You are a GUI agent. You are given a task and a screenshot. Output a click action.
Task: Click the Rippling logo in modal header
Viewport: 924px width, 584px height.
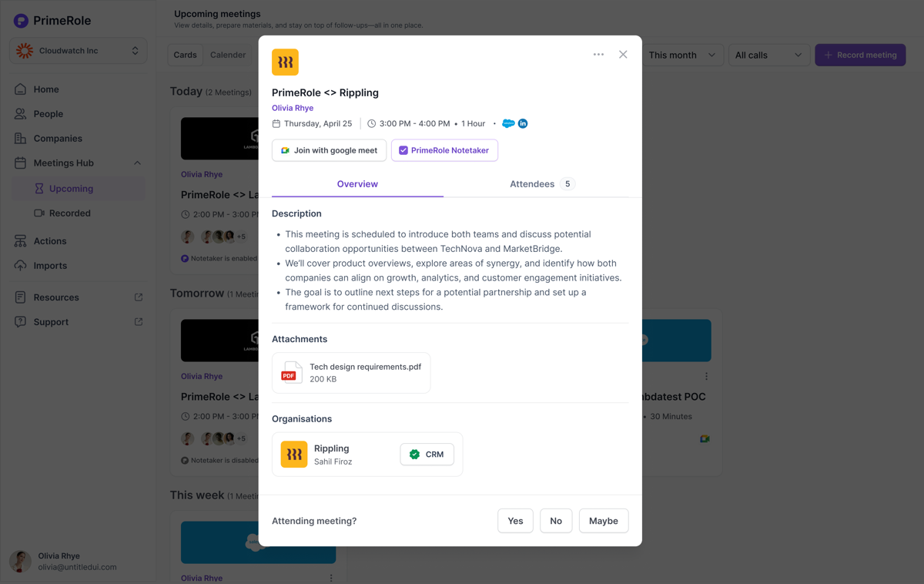click(x=285, y=62)
